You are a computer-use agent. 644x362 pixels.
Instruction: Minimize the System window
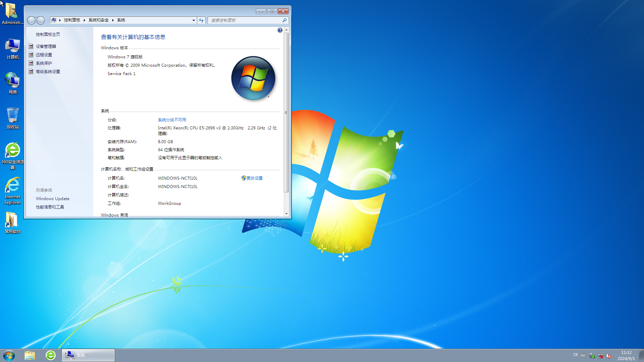click(x=261, y=11)
